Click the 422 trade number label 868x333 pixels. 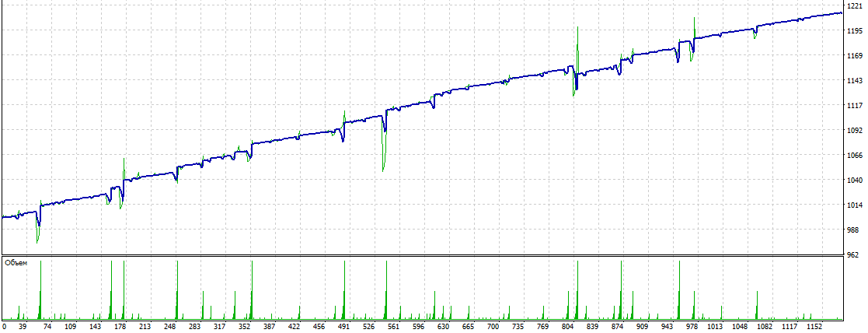click(295, 327)
